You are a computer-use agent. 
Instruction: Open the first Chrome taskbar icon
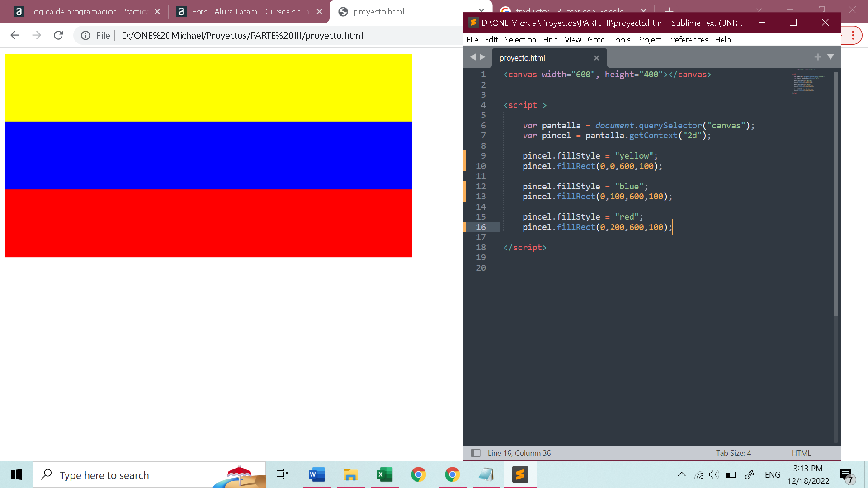click(x=418, y=474)
